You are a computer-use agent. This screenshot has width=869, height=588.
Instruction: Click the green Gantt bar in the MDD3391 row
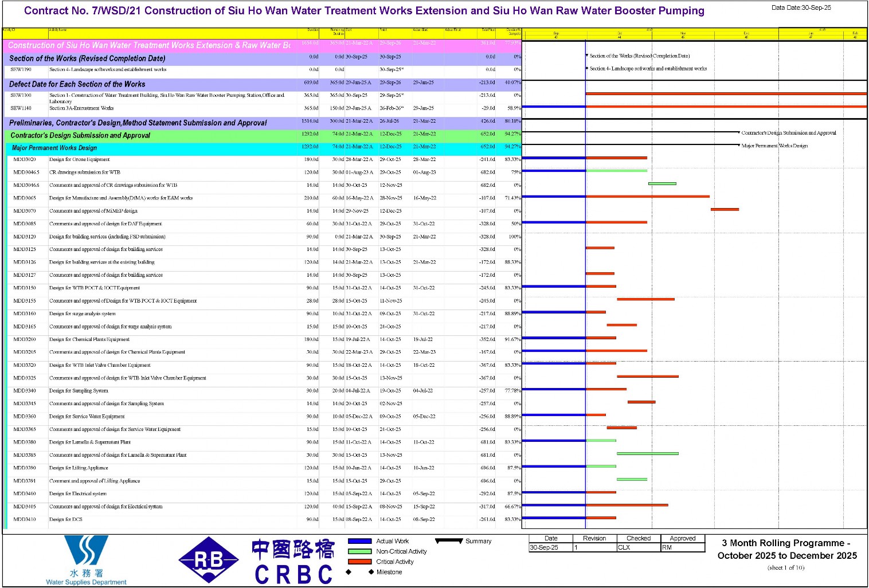pos(632,479)
